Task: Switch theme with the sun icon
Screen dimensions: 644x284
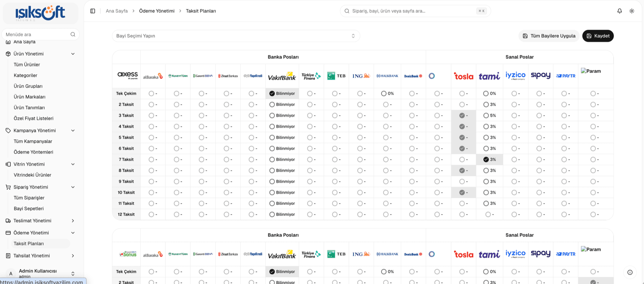Action: (632, 11)
